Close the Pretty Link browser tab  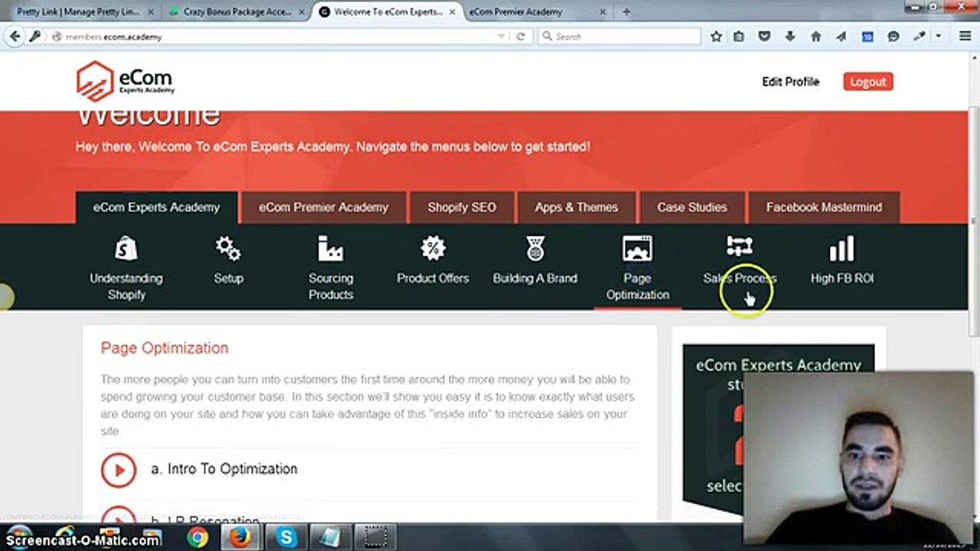coord(149,11)
